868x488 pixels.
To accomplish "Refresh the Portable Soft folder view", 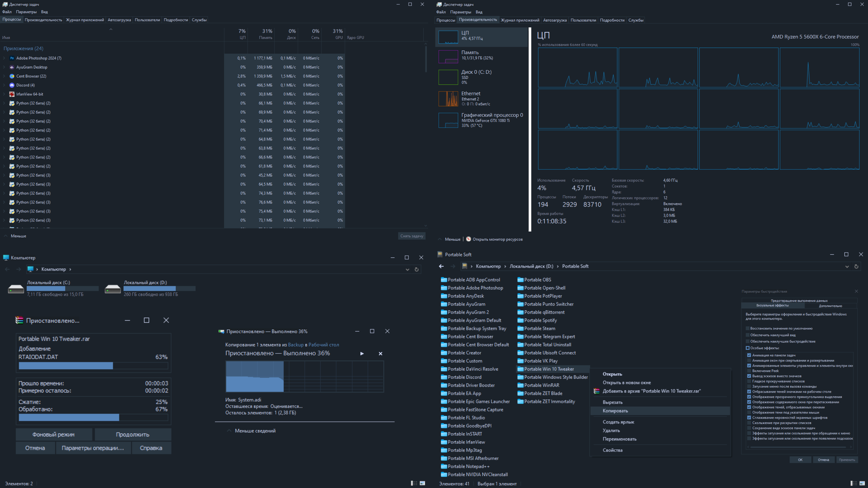I will pyautogui.click(x=856, y=266).
